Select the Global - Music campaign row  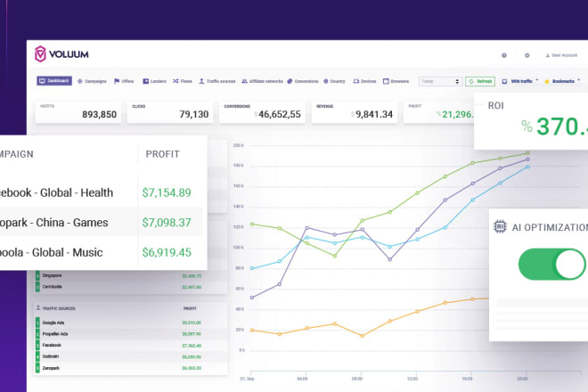point(102,252)
